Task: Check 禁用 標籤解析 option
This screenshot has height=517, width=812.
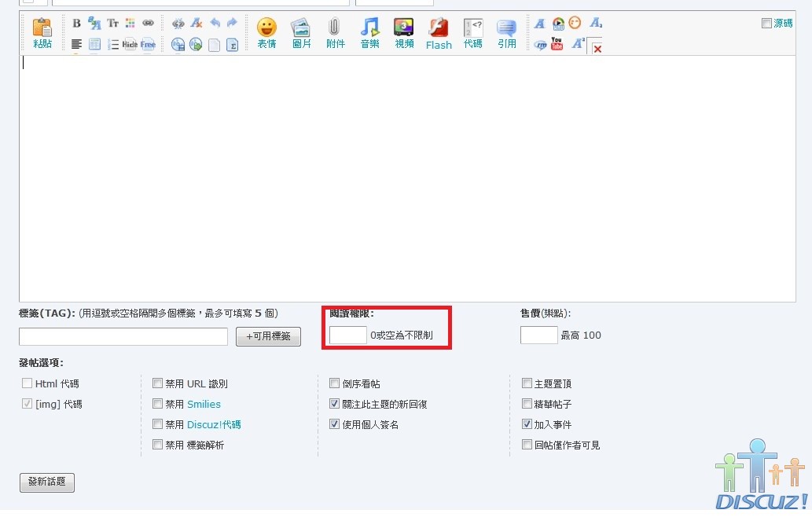Action: pyautogui.click(x=157, y=444)
